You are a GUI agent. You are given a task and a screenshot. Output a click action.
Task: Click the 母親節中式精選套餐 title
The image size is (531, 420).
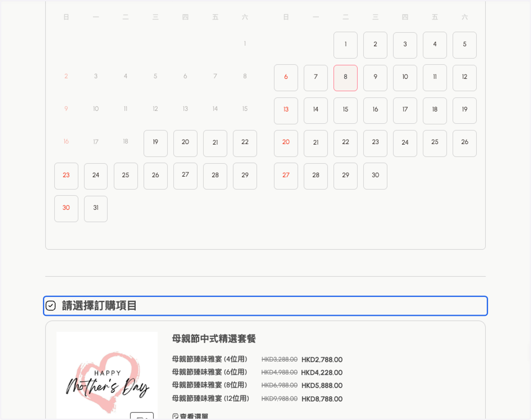[x=214, y=339]
